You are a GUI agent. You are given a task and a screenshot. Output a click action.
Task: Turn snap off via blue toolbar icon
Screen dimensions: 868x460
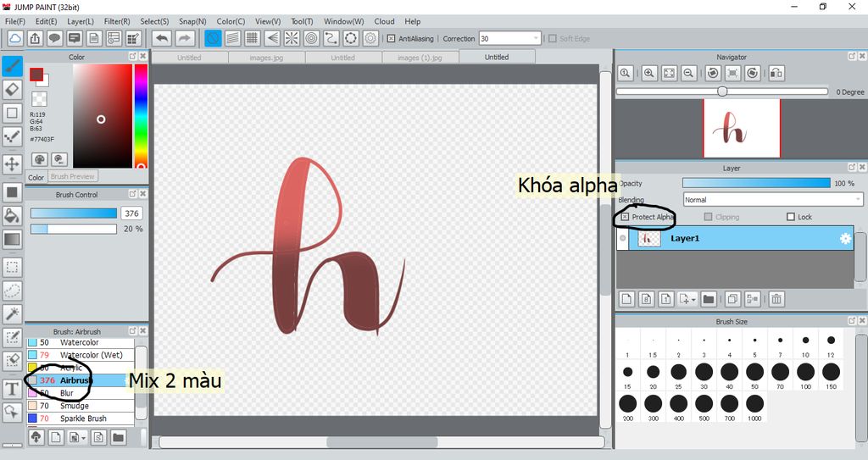(213, 38)
